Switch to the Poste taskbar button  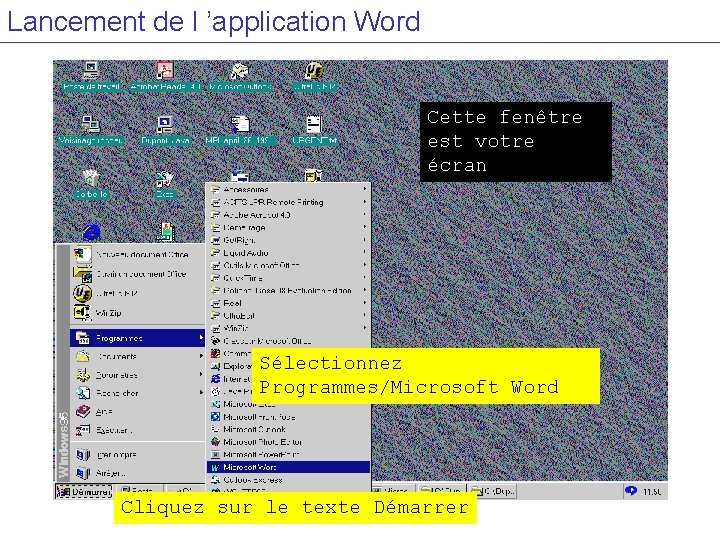(x=141, y=490)
